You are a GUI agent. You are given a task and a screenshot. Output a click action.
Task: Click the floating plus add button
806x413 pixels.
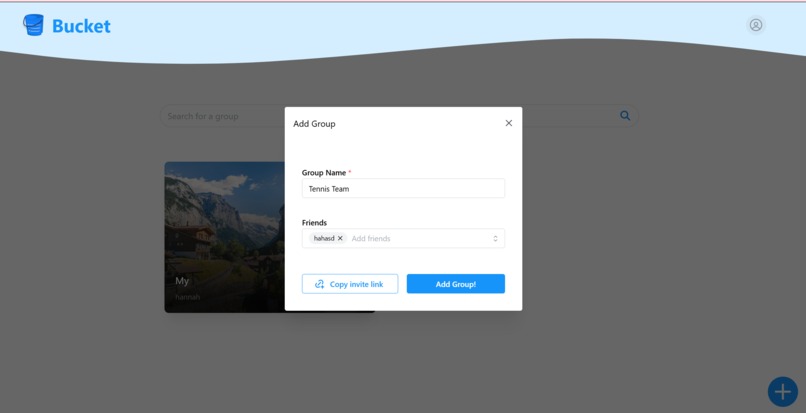(x=782, y=392)
